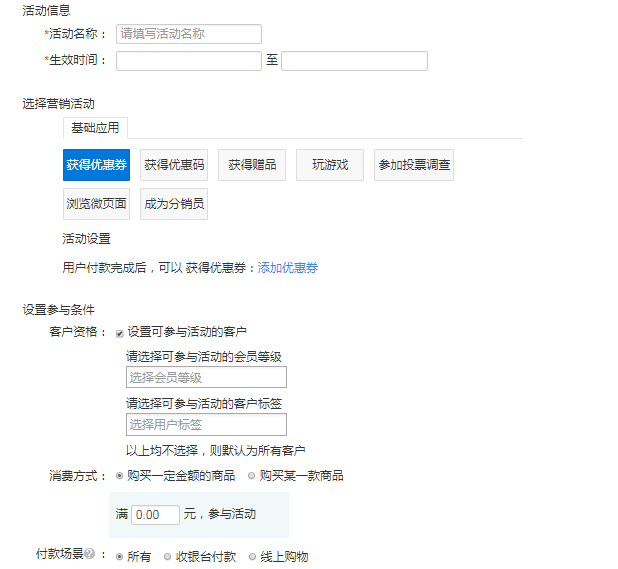Toggle 设置可参与活动的客户 checkbox

(x=120, y=333)
